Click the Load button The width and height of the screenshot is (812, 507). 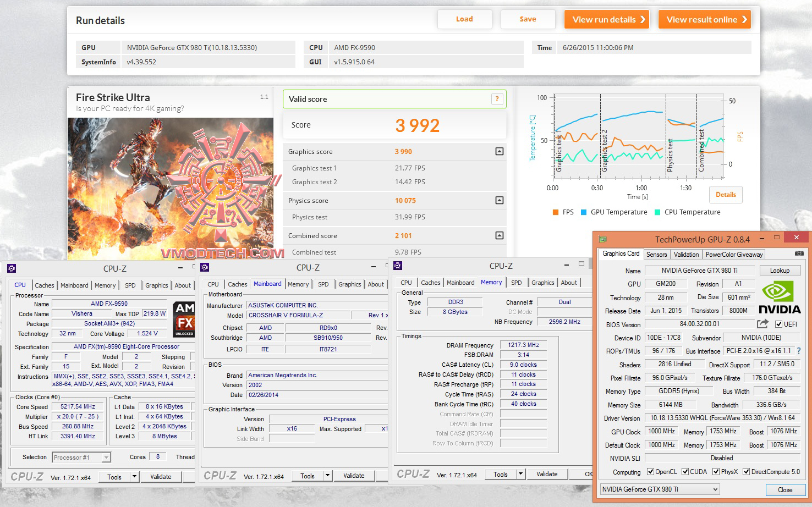464,19
